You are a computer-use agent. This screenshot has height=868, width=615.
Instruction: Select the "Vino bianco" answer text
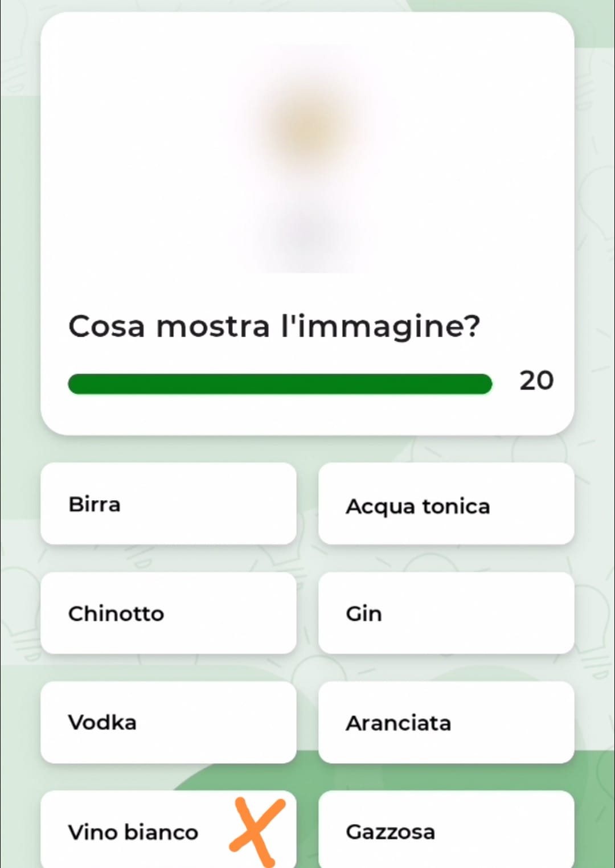tap(133, 832)
